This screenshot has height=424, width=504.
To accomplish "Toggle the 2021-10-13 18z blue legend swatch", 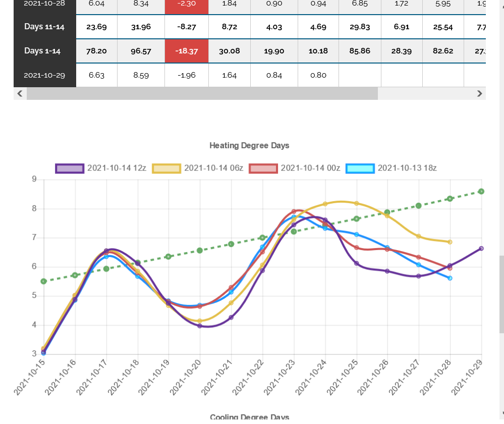I will click(360, 168).
